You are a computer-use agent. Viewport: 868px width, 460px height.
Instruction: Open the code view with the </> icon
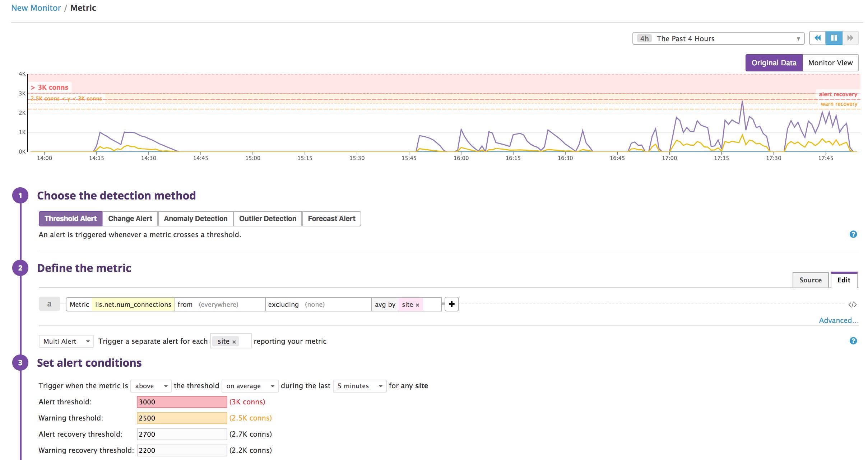click(x=853, y=304)
